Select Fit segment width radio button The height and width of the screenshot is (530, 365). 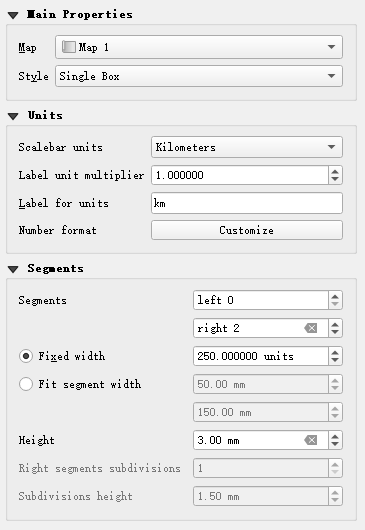(26, 384)
